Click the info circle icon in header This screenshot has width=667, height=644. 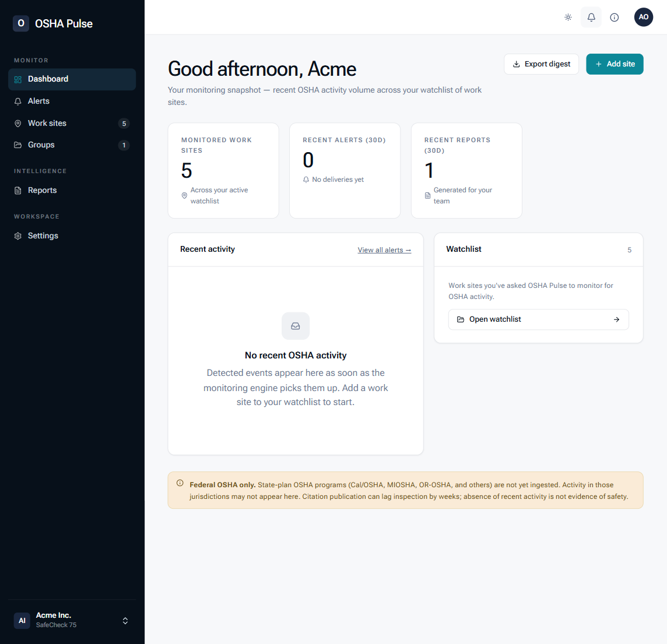pyautogui.click(x=614, y=17)
